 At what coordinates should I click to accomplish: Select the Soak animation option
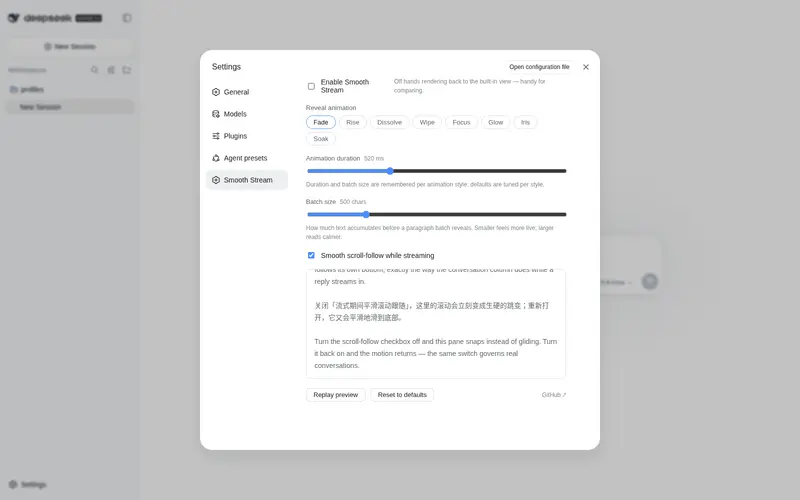[x=321, y=139]
